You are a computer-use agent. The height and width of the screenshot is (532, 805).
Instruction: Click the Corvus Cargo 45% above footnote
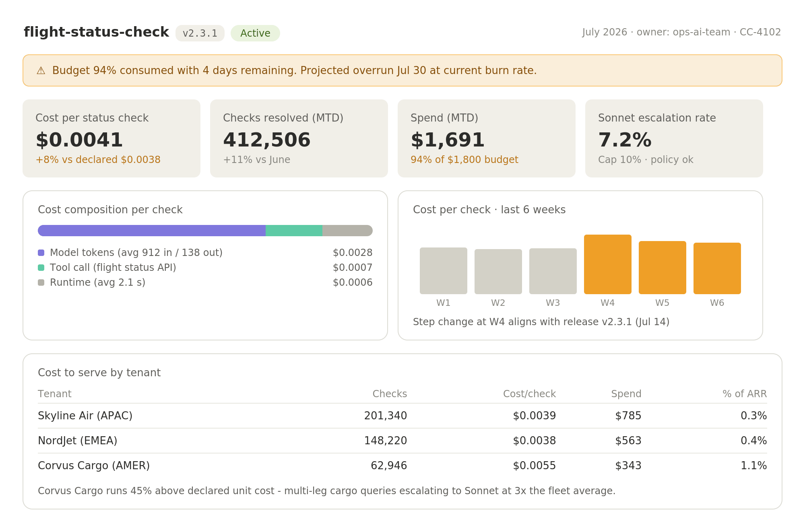326,491
